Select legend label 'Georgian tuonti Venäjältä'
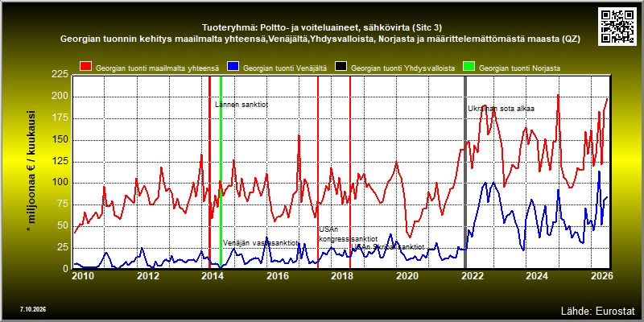 click(x=285, y=68)
